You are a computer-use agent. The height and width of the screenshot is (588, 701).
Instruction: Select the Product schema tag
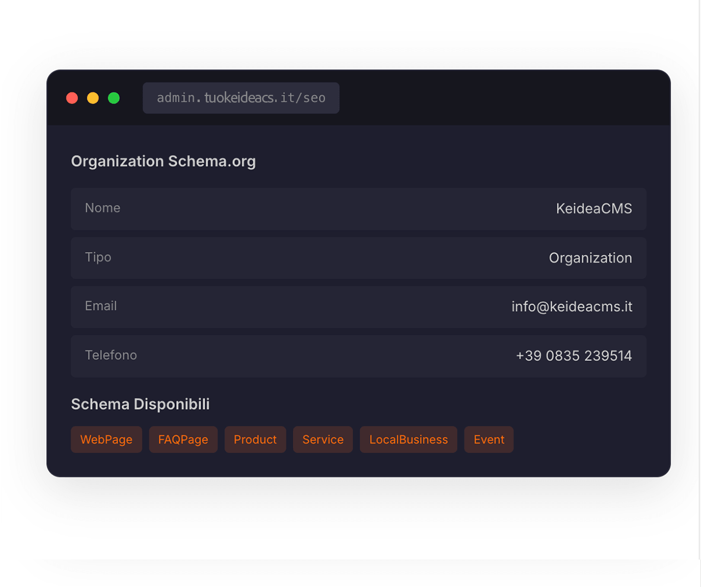point(255,439)
